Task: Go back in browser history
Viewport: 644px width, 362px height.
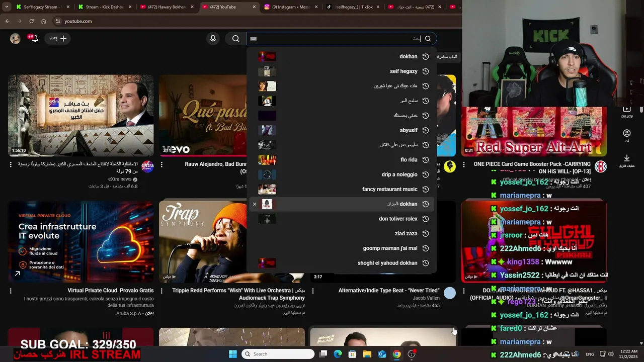Action: [x=7, y=21]
